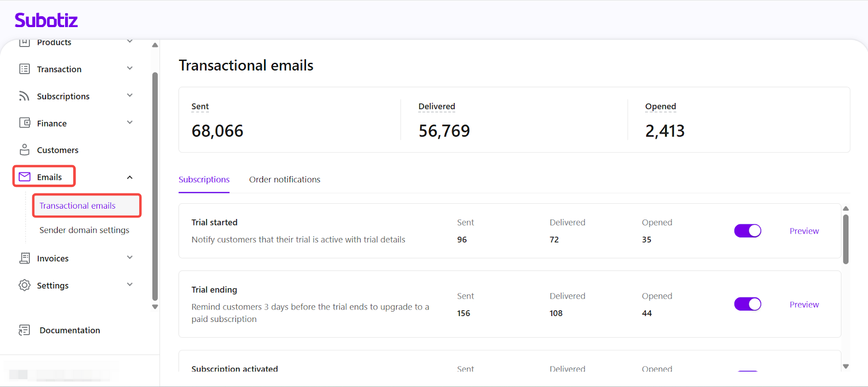The height and width of the screenshot is (387, 868).
Task: Click the Customers person icon
Action: coord(24,150)
